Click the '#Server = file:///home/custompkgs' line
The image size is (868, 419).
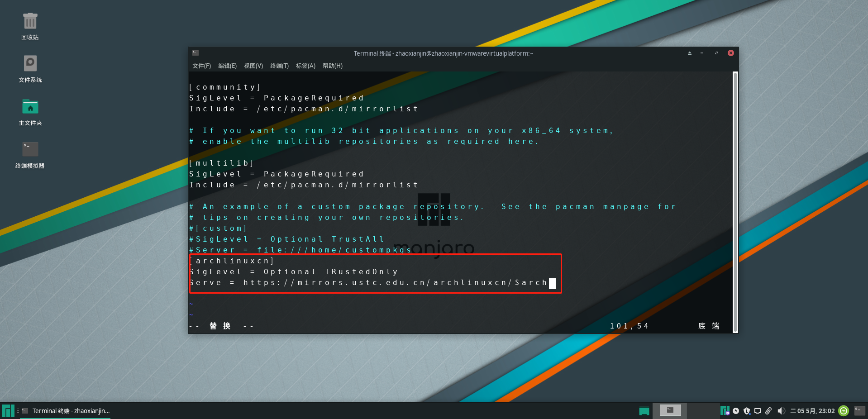tap(300, 250)
